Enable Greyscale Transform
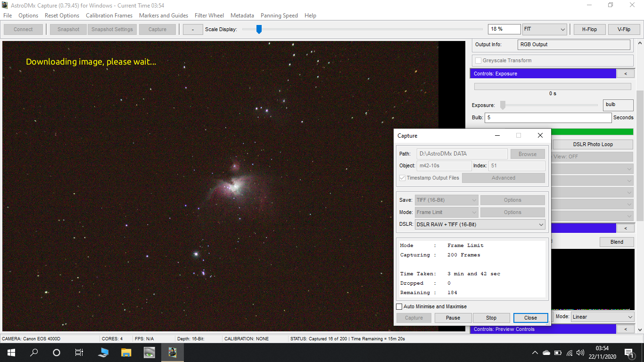The height and width of the screenshot is (362, 644). point(479,60)
